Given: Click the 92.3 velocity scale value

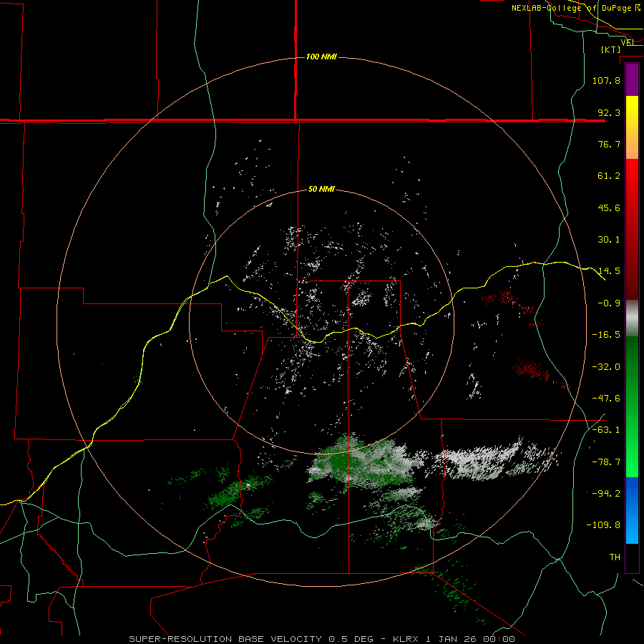Looking at the screenshot, I should point(609,112).
